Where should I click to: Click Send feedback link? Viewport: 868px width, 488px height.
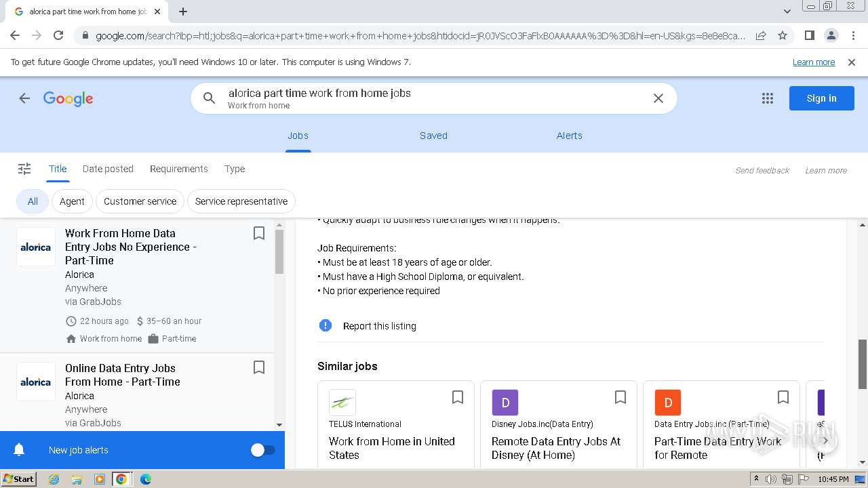pos(762,170)
